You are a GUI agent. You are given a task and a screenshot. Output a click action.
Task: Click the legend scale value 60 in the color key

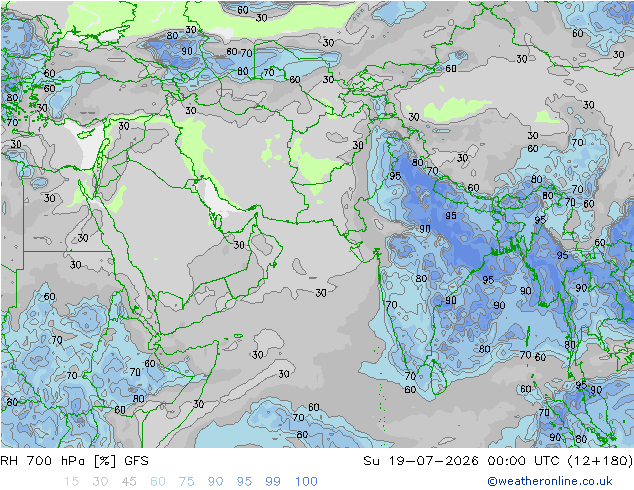[158, 482]
